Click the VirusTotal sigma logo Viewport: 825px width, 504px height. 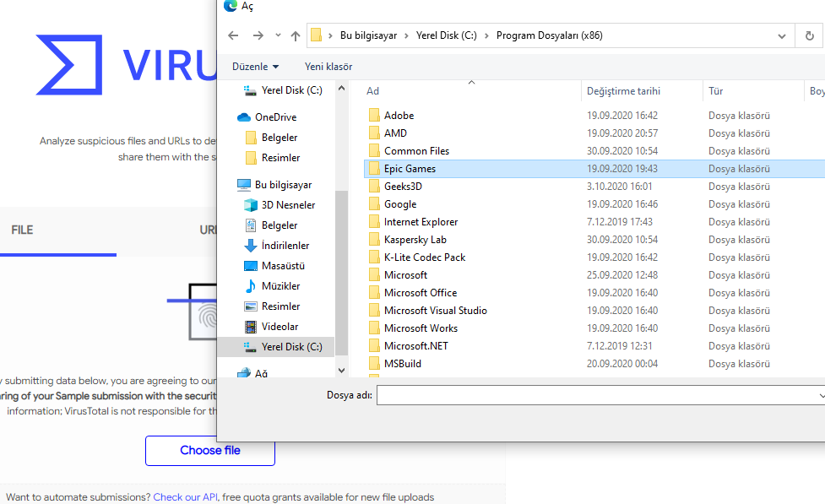coord(69,65)
